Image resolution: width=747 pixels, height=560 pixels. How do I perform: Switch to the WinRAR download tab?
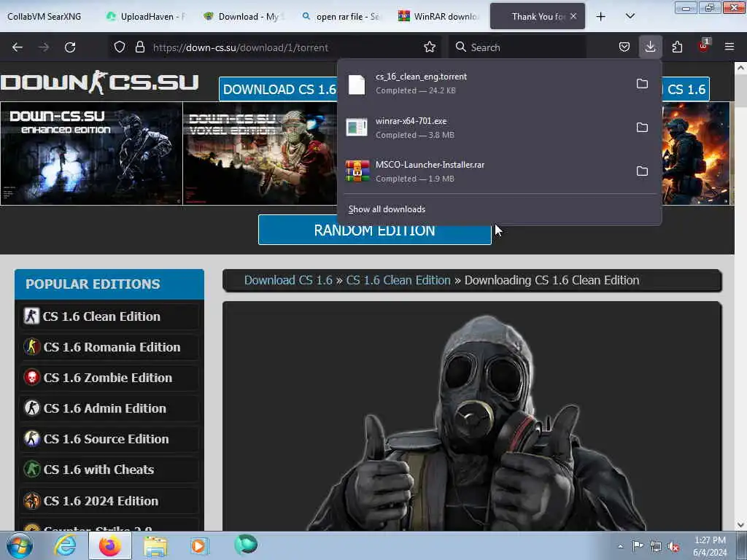[439, 17]
